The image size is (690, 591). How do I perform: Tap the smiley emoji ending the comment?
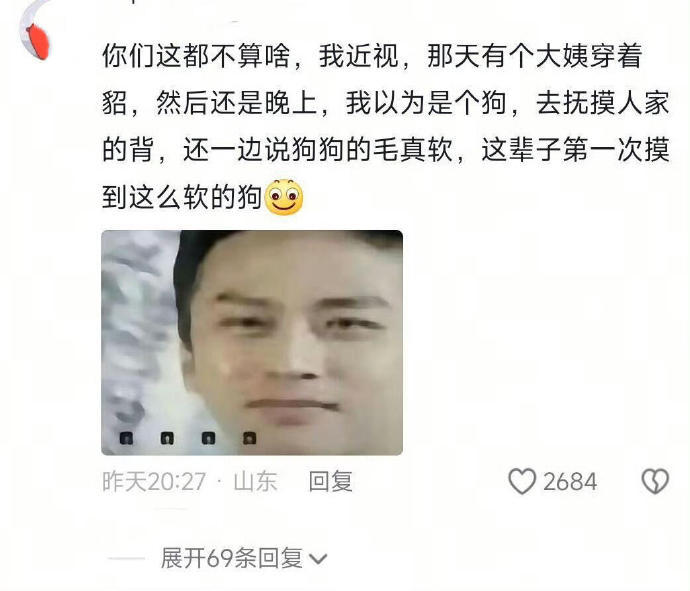click(x=284, y=197)
